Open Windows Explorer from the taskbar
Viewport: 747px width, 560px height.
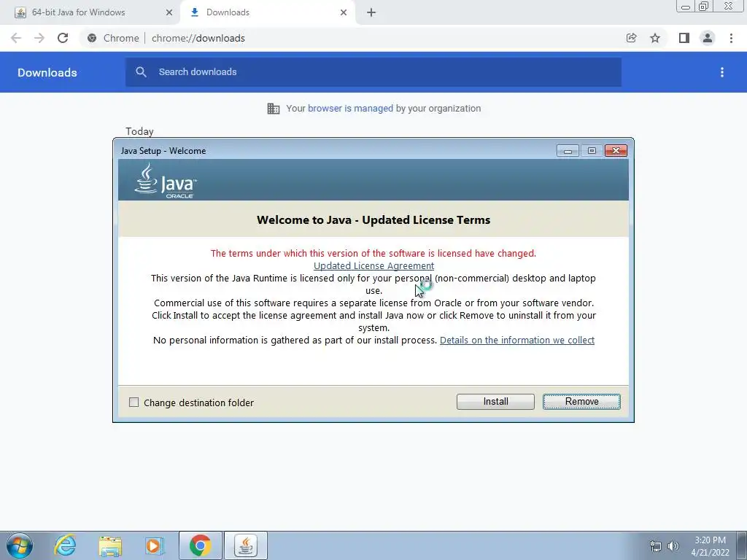110,545
